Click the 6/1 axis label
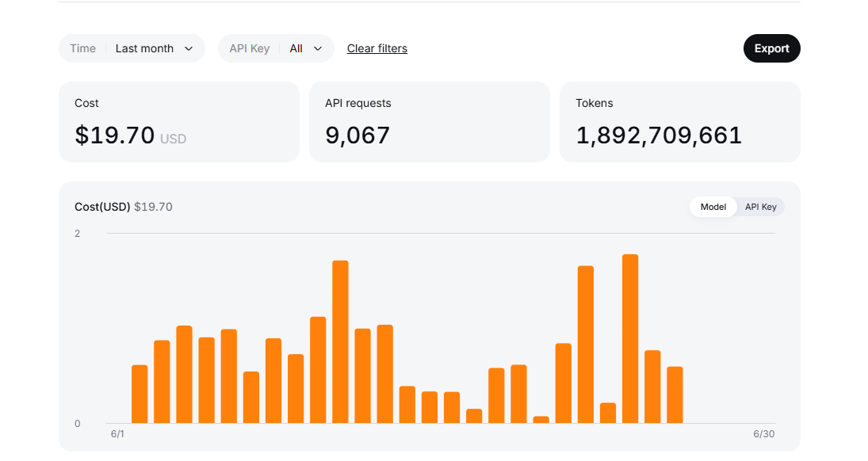This screenshot has width=868, height=461. pos(117,434)
